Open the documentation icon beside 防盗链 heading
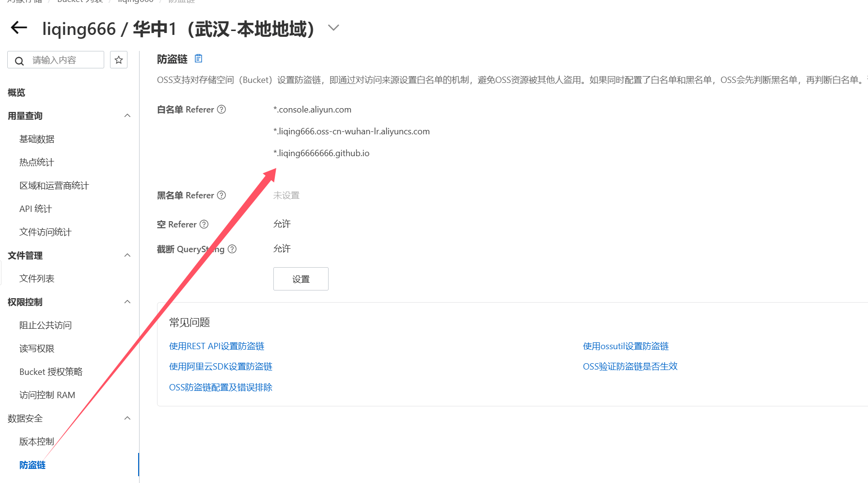Viewport: 868px width, 483px height. [x=198, y=59]
